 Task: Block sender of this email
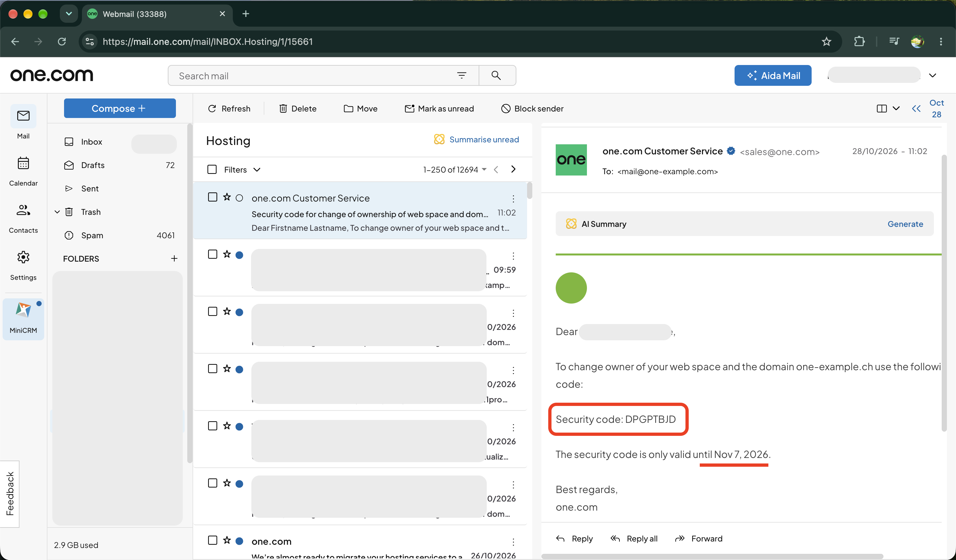point(532,109)
